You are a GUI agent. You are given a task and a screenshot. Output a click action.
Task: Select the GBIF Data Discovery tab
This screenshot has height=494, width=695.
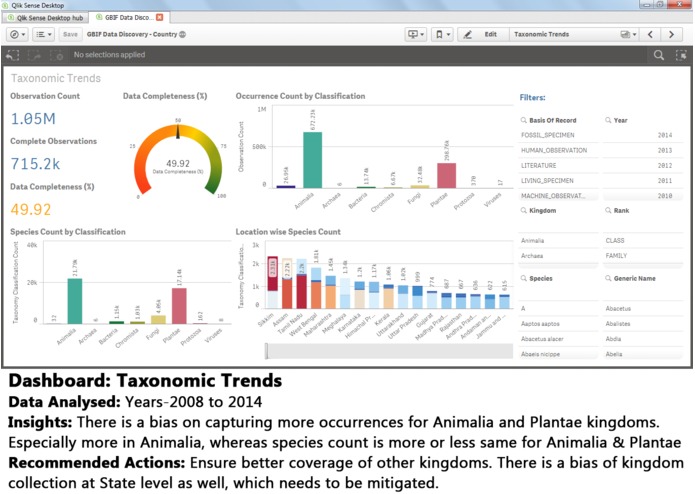pos(129,17)
